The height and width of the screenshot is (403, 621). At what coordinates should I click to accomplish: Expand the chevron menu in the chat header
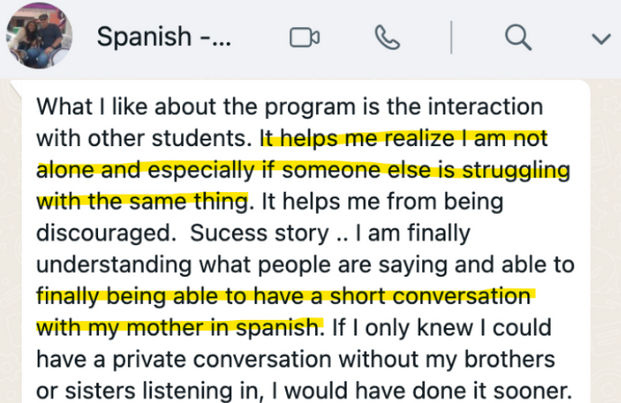pyautogui.click(x=601, y=39)
